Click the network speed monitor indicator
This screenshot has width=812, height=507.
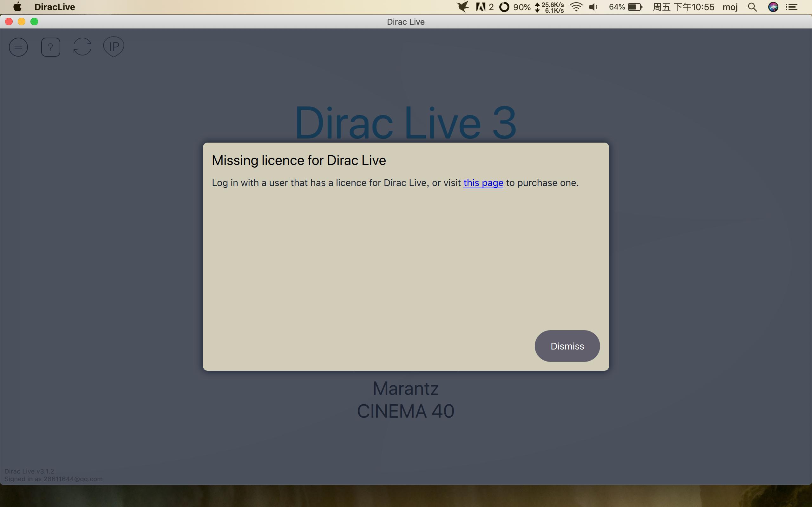tap(550, 7)
